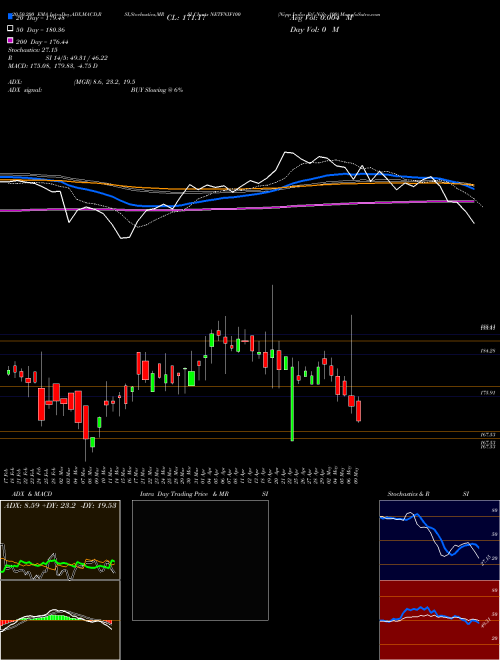Click the MACD values line

53,66
